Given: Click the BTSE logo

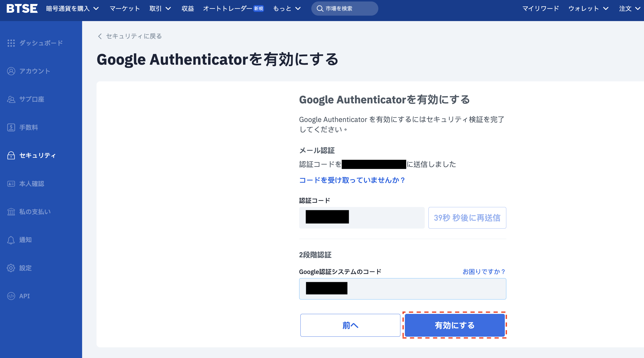Looking at the screenshot, I should (x=22, y=8).
